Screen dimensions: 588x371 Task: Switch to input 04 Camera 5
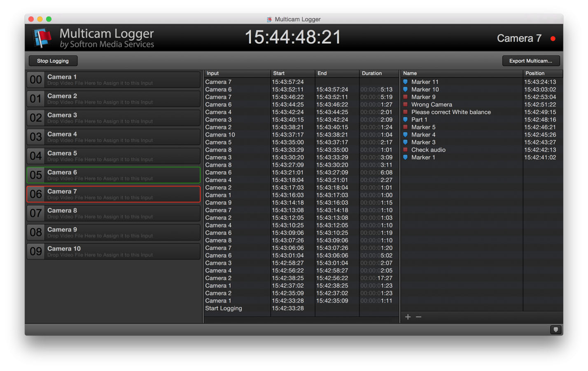pyautogui.click(x=114, y=156)
